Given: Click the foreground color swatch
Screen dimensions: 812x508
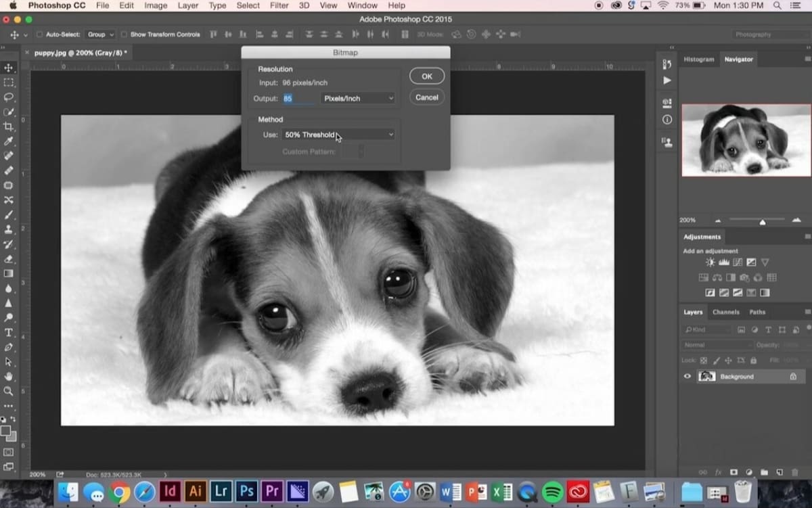Looking at the screenshot, I should pos(5,430).
